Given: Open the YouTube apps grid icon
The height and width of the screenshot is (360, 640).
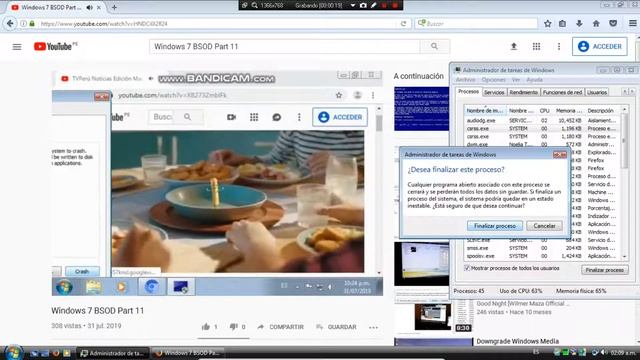Looking at the screenshot, I should pos(536,47).
